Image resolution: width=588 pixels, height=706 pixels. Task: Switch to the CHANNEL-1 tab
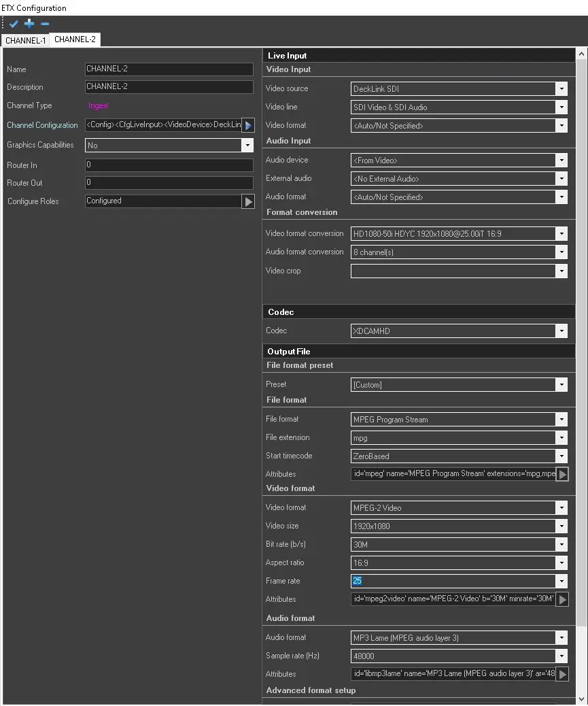(26, 40)
